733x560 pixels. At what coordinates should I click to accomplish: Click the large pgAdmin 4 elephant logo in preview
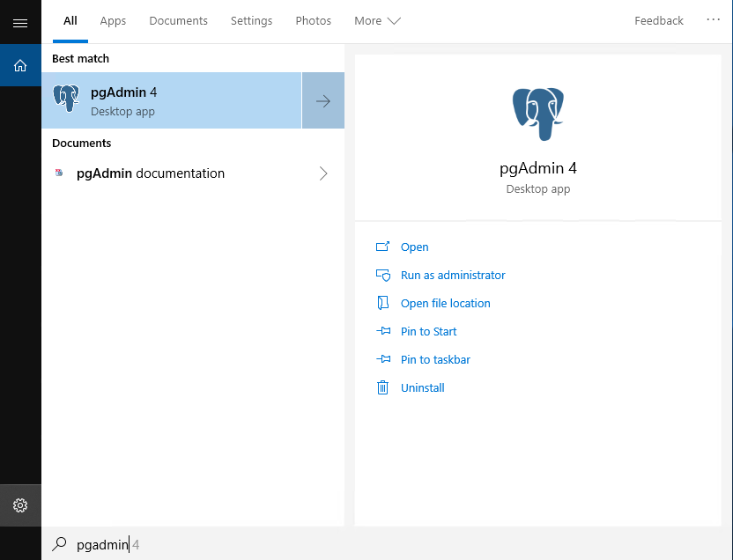coord(538,114)
